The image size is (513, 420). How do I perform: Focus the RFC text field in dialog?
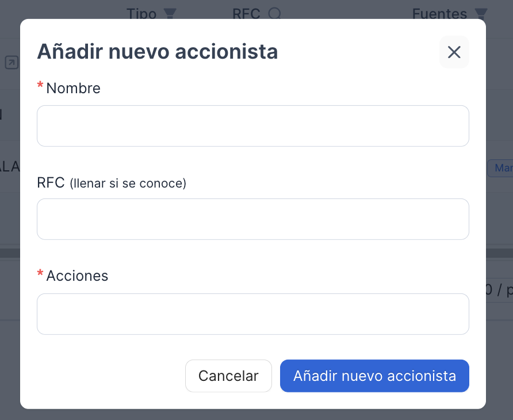point(253,219)
